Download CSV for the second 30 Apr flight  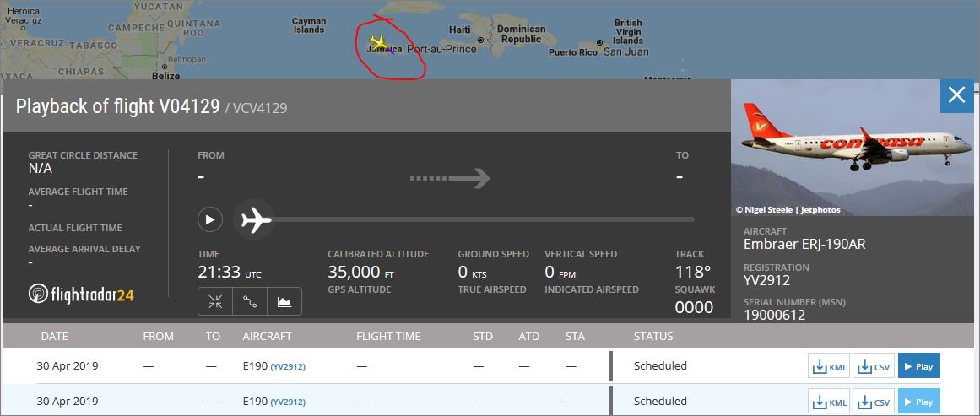[x=873, y=402]
